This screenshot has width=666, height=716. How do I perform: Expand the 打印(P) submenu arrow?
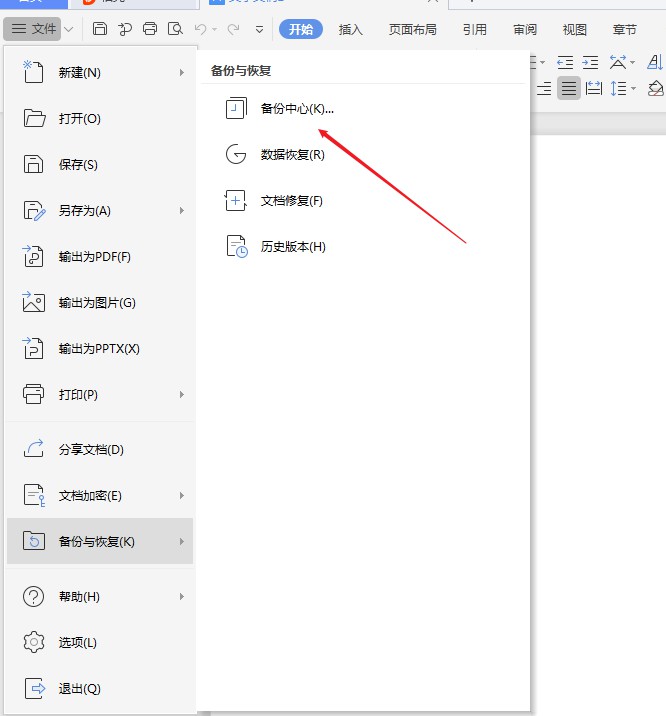[x=182, y=395]
